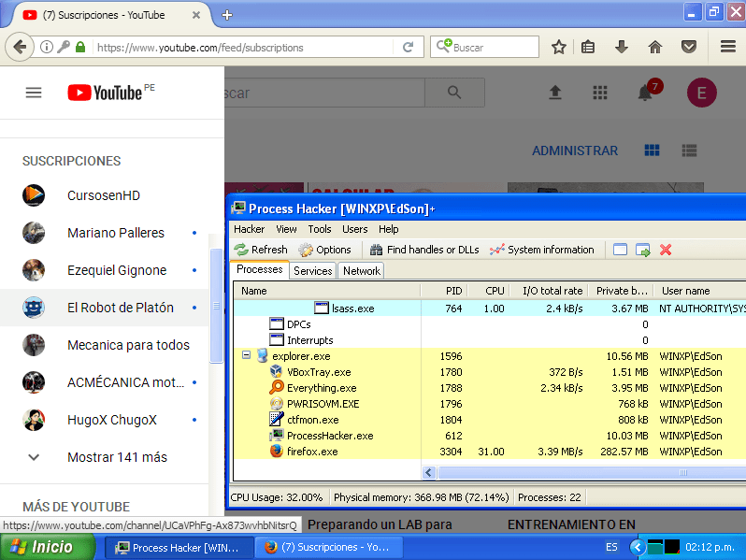Select the VBoxTray.exe process row
This screenshot has height=560, width=746.
click(x=490, y=371)
